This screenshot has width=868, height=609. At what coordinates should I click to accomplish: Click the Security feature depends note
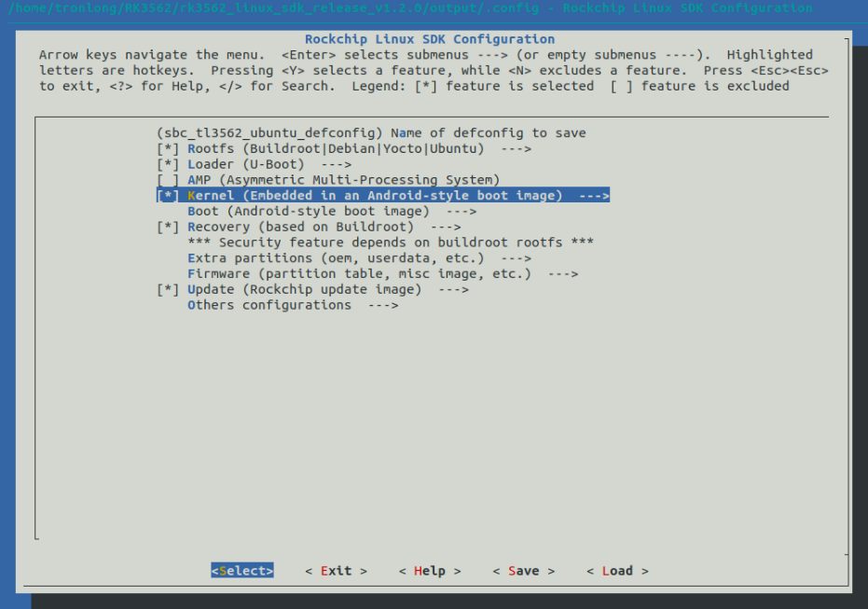tap(391, 242)
